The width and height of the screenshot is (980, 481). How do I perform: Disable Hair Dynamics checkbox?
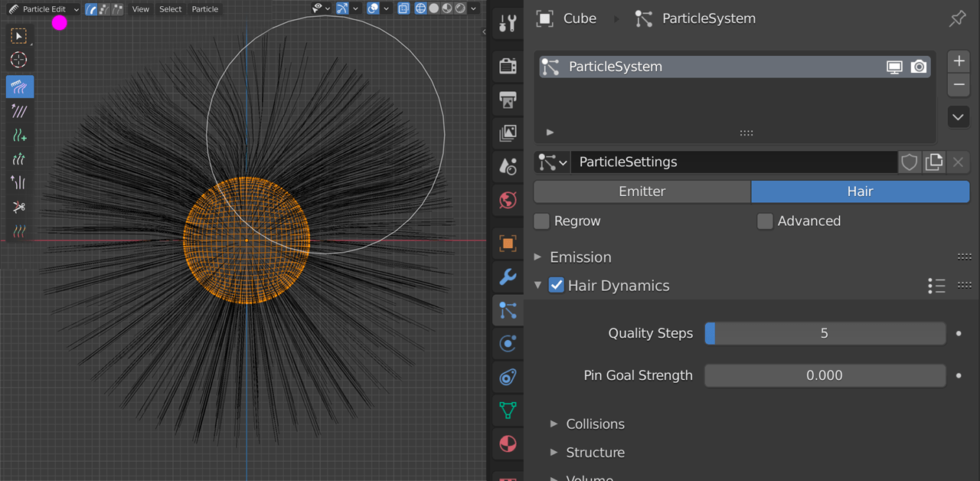tap(556, 285)
